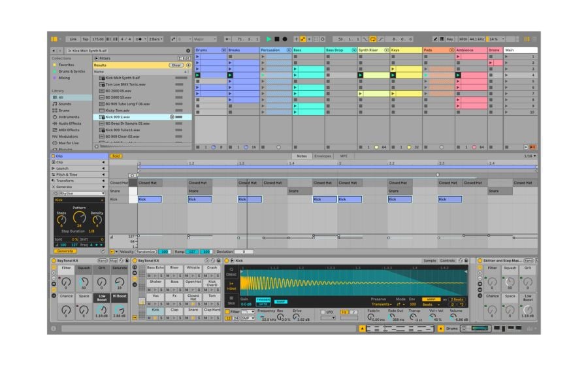Switch to the MPE tab
The width and height of the screenshot is (588, 366).
click(x=344, y=156)
